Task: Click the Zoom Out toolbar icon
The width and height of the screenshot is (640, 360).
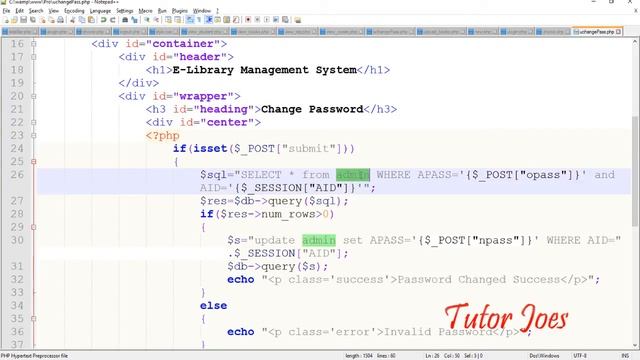Action: (156, 20)
